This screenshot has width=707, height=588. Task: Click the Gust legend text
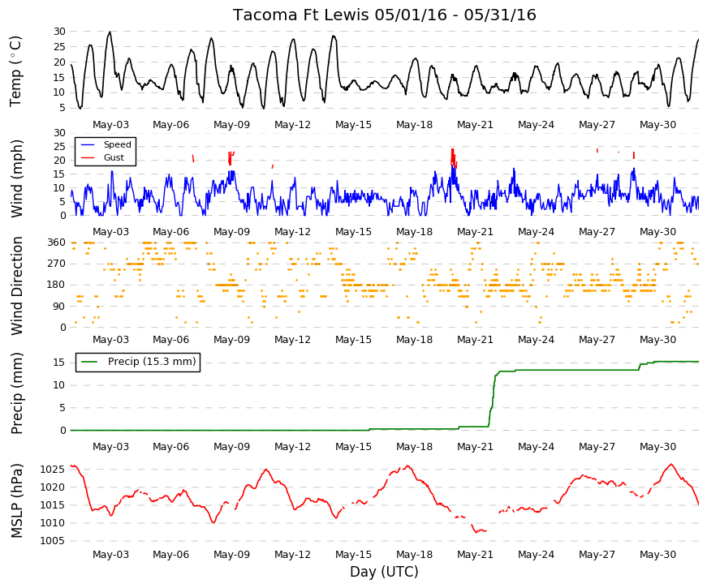click(114, 157)
